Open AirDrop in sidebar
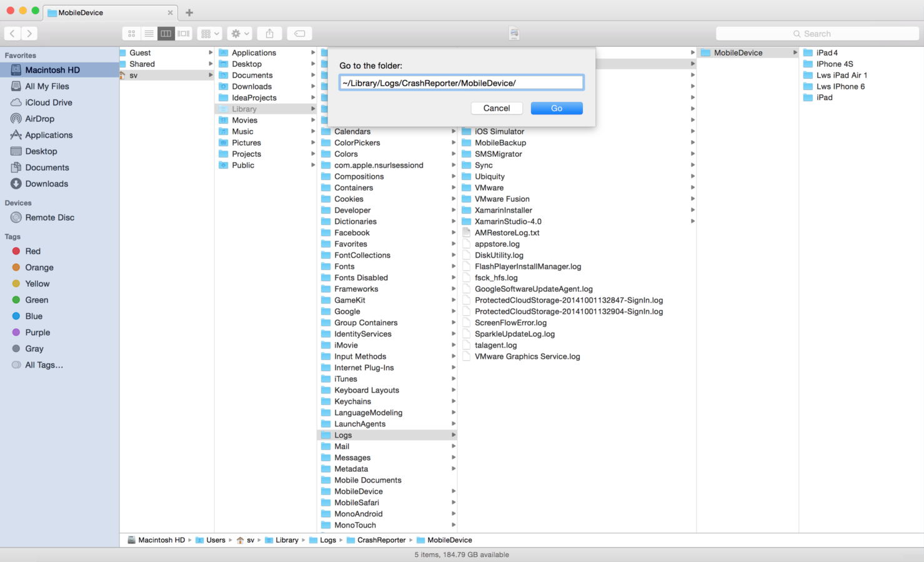The width and height of the screenshot is (924, 562). click(39, 119)
